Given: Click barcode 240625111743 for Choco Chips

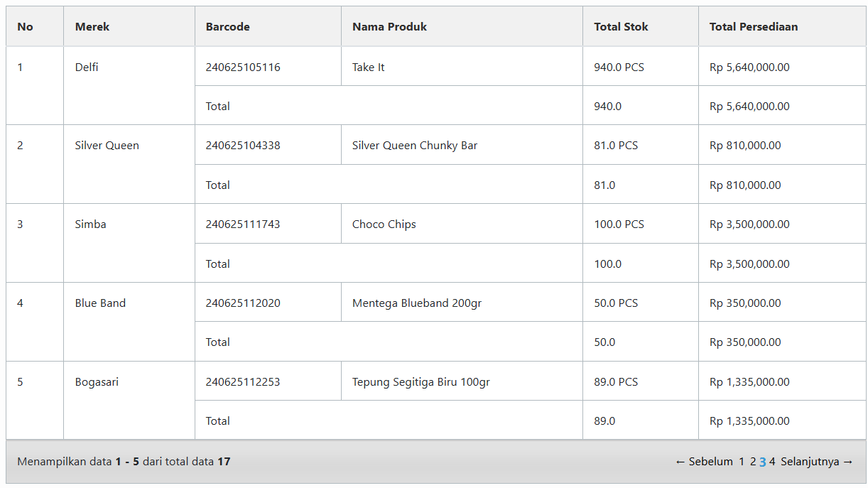Looking at the screenshot, I should 243,224.
